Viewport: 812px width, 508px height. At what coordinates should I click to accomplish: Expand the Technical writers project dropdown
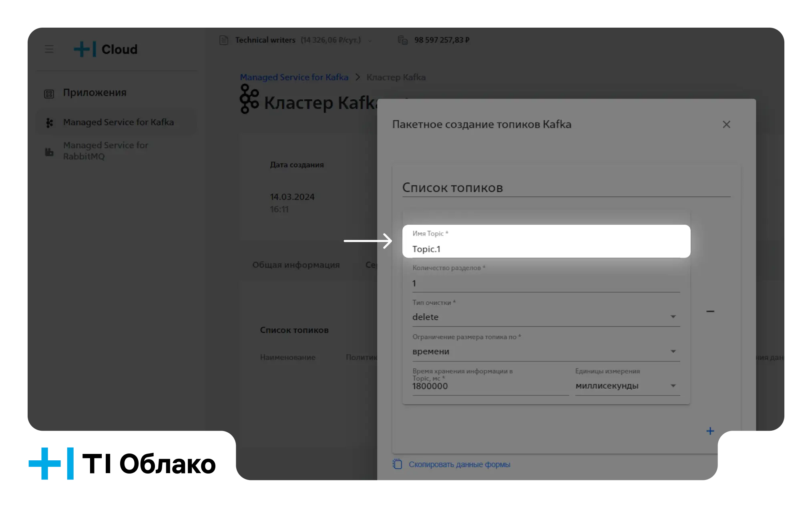click(370, 40)
